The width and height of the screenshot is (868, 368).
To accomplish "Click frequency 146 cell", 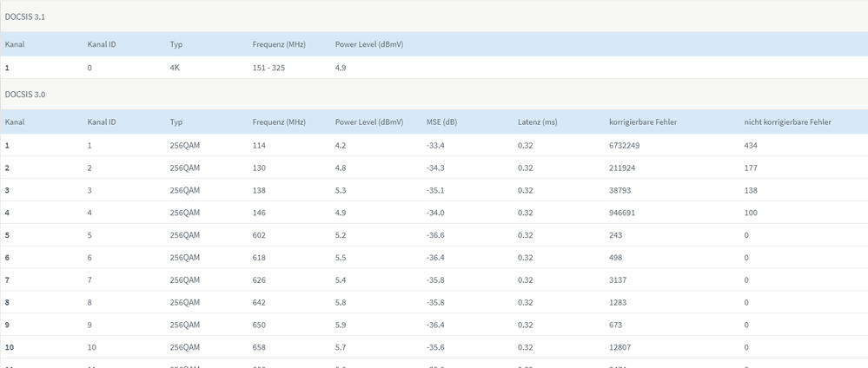I will (x=259, y=213).
